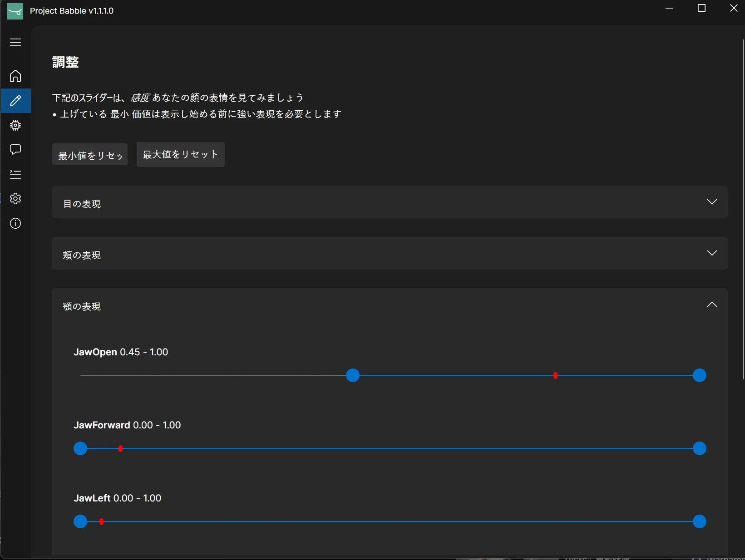Open the chat bubble icon in the sidebar
The image size is (745, 560).
[x=15, y=150]
